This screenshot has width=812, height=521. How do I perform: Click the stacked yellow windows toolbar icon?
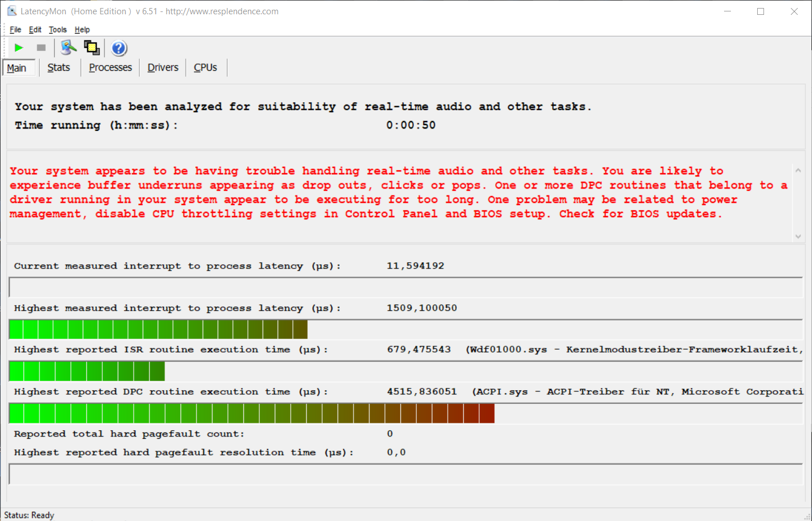[91, 48]
